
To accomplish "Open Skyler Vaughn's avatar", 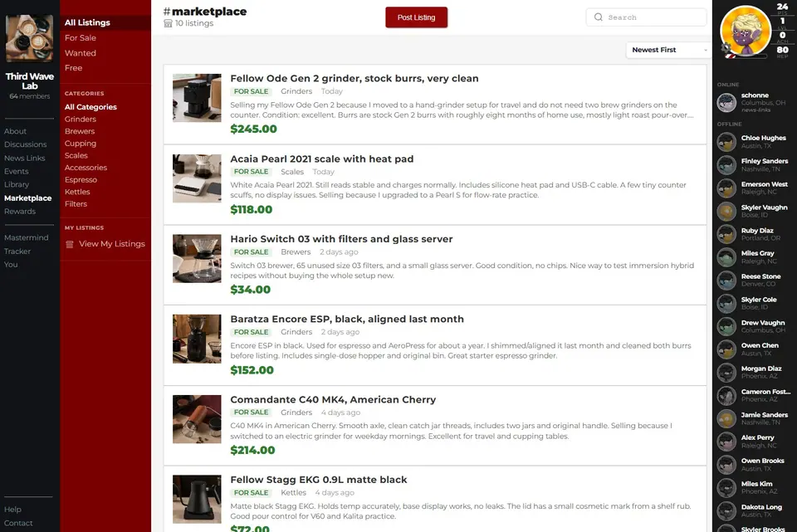I will [x=726, y=212].
